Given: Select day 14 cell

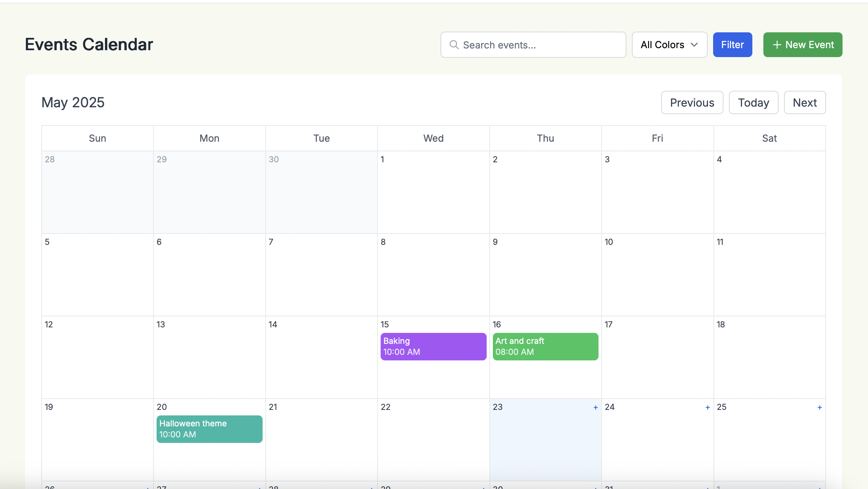Looking at the screenshot, I should (321, 357).
